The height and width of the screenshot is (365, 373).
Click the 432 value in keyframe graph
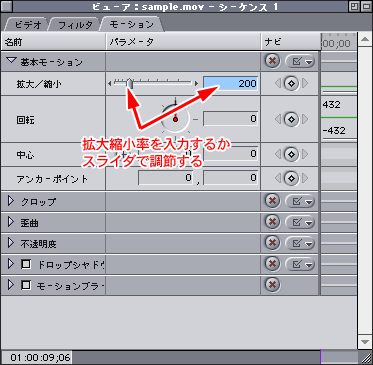tap(332, 105)
